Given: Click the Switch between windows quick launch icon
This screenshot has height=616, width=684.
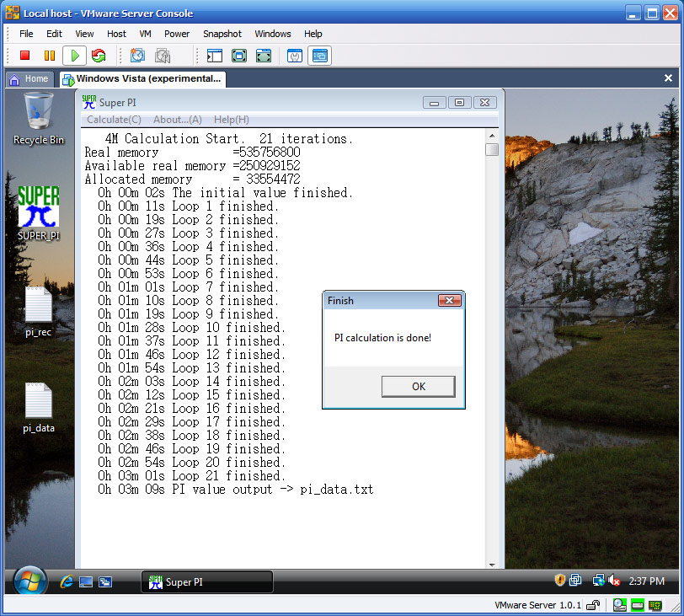Looking at the screenshot, I should [105, 581].
